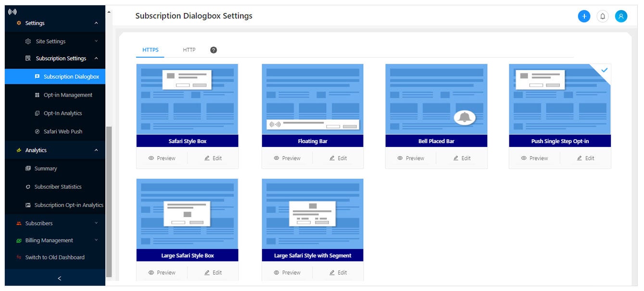Open Safari Web Push settings
Image resolution: width=644 pixels, height=291 pixels.
point(63,132)
